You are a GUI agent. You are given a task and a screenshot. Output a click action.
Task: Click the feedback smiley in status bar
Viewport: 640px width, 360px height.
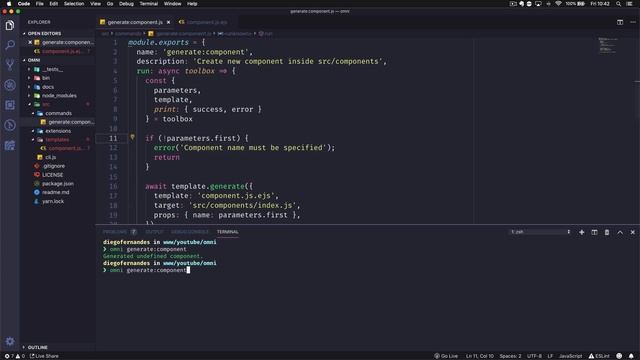click(619, 356)
